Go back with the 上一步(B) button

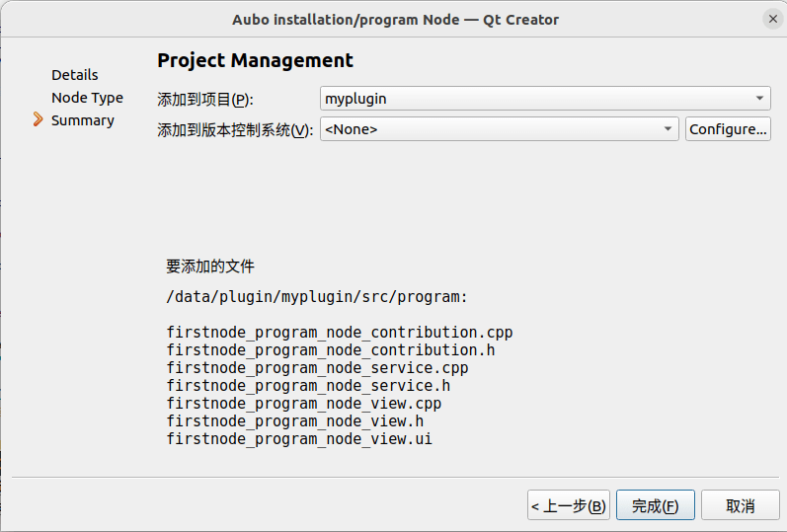click(x=568, y=505)
